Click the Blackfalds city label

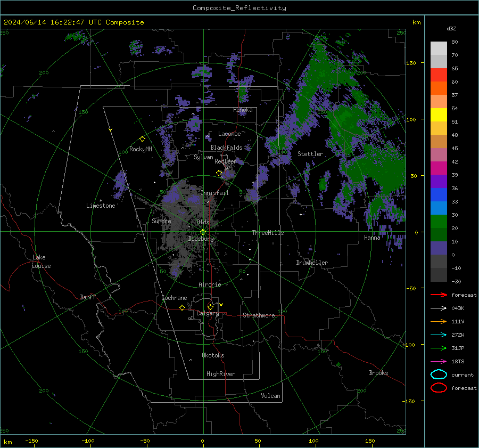[x=226, y=148]
